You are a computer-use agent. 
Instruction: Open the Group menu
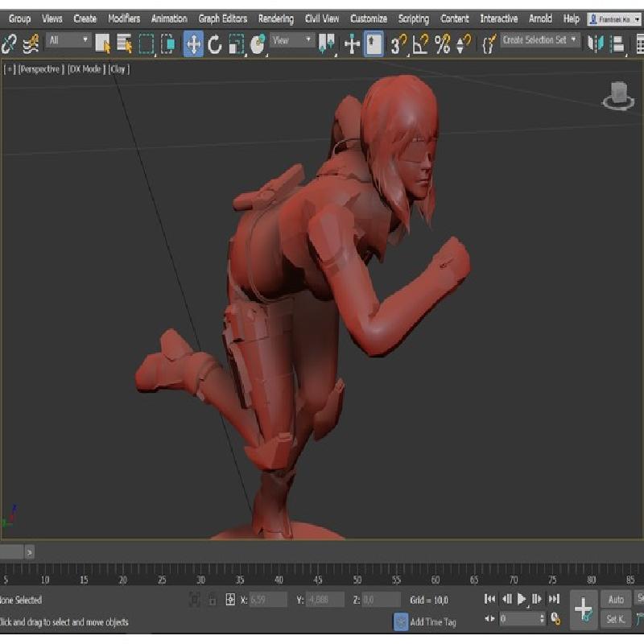[x=19, y=19]
